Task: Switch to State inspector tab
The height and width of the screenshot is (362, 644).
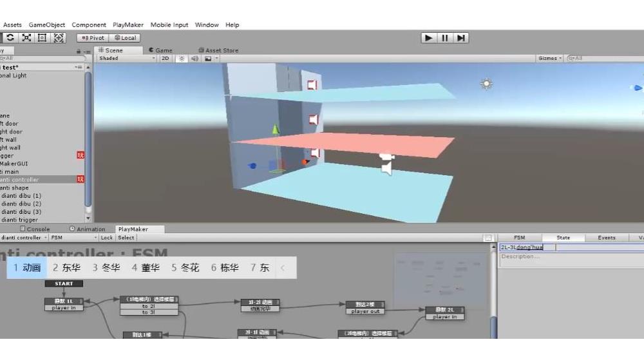Action: tap(563, 238)
